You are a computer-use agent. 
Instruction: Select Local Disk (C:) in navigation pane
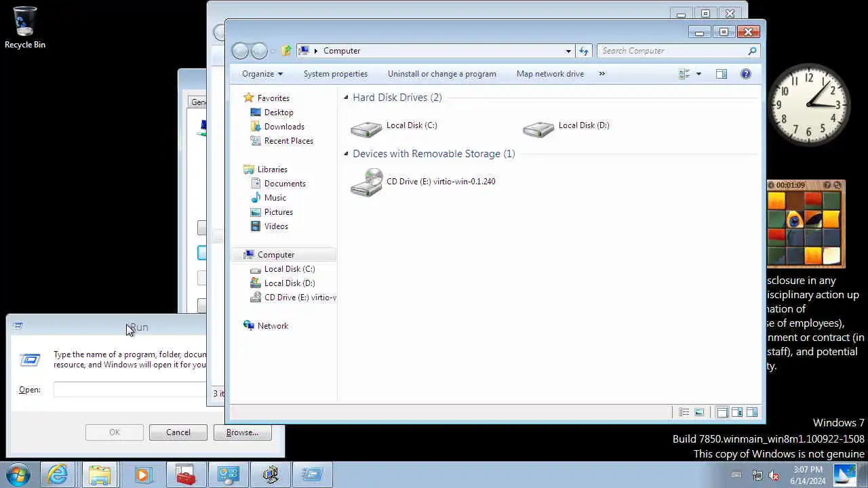(x=290, y=269)
